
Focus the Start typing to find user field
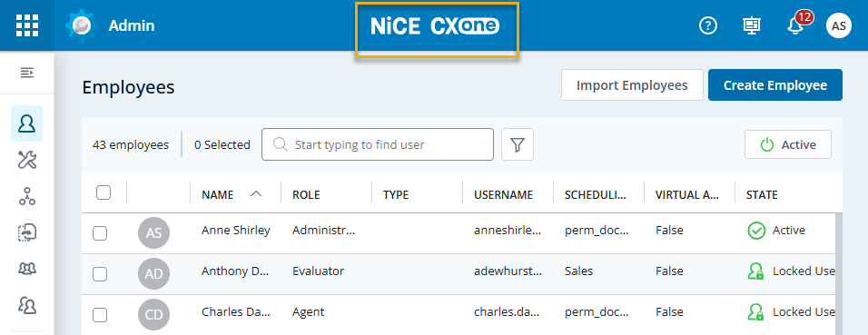(x=378, y=144)
